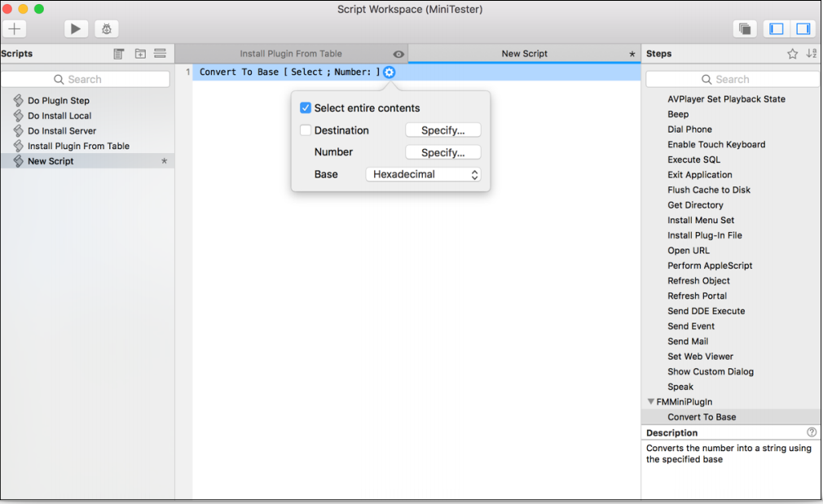The height and width of the screenshot is (504, 823).
Task: Click the Do PlugIn Step script icon
Action: coord(19,100)
